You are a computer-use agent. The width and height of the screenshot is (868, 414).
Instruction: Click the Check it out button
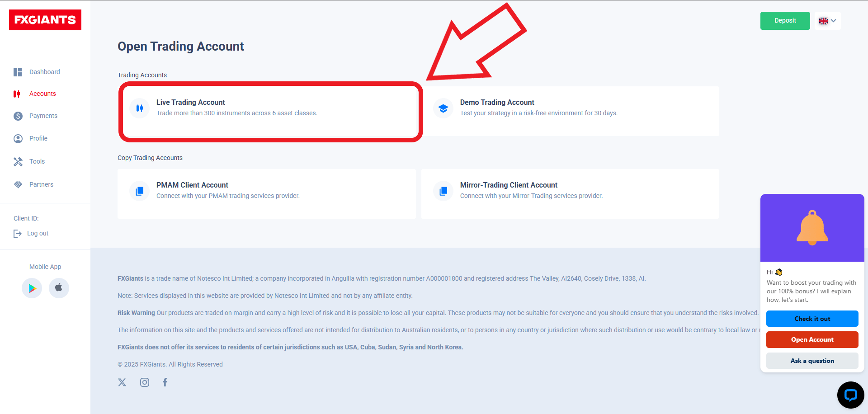pyautogui.click(x=812, y=319)
